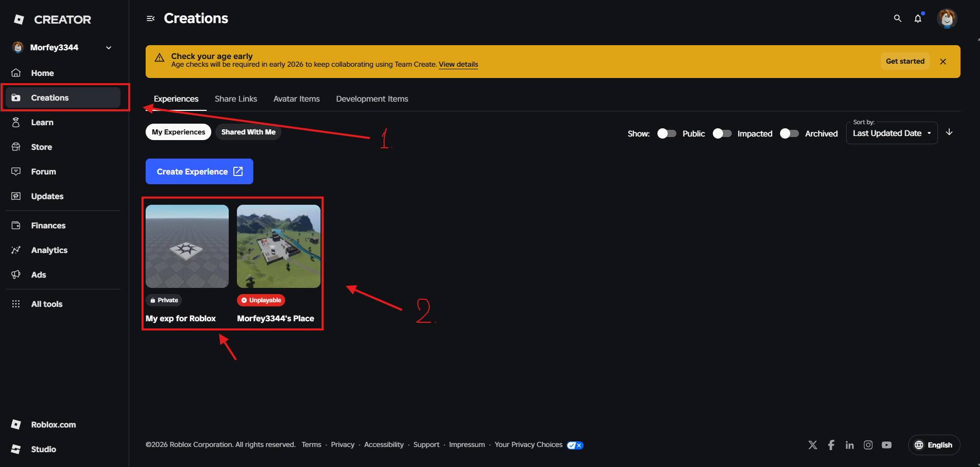Open the Impressum footer link
Screen dimensions: 980x467
point(467,444)
